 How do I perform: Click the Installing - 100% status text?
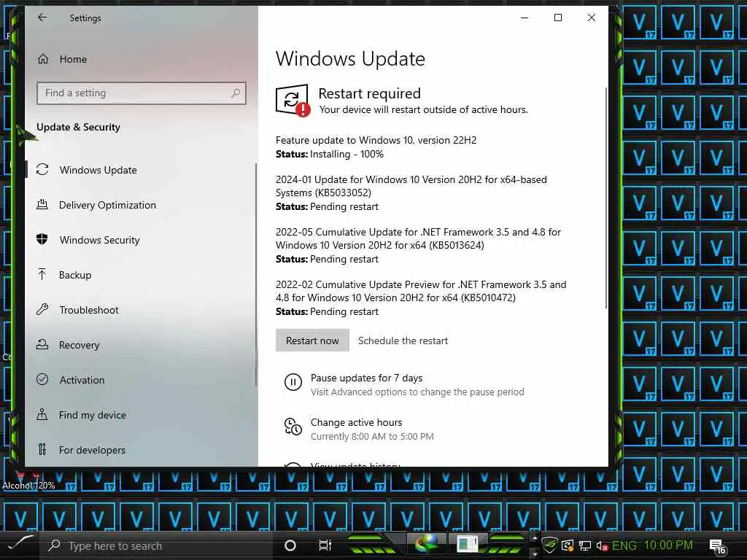347,154
